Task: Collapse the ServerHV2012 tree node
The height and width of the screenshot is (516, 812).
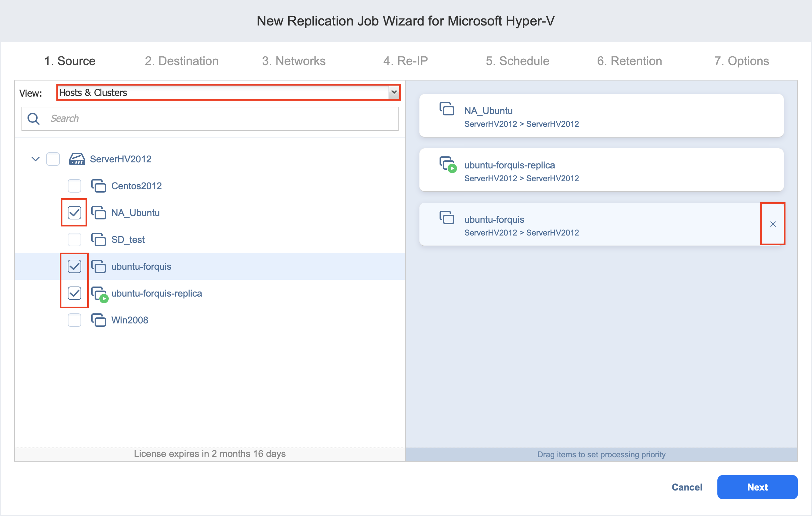Action: [x=36, y=159]
